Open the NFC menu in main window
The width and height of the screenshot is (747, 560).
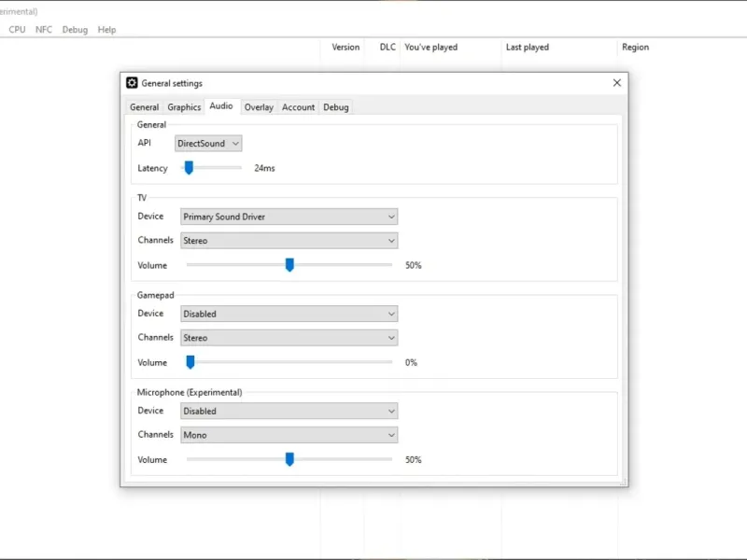point(44,30)
